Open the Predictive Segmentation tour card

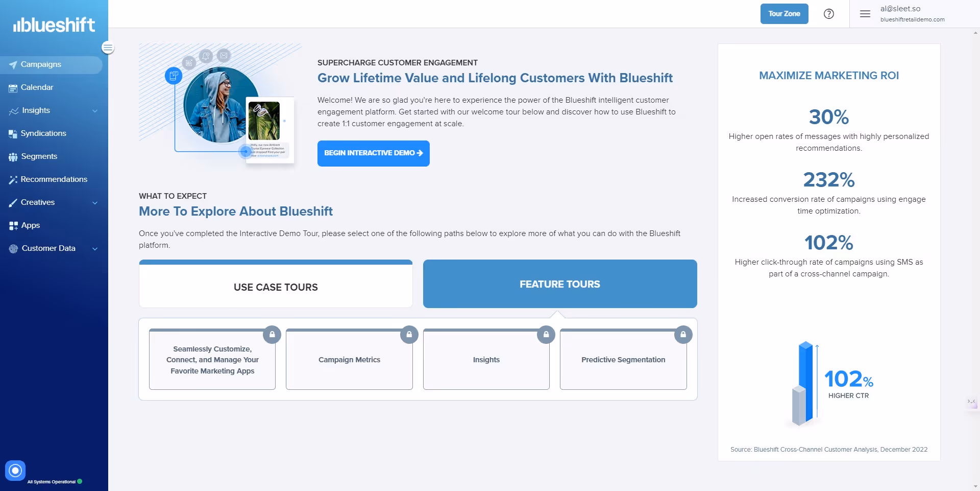pos(623,360)
